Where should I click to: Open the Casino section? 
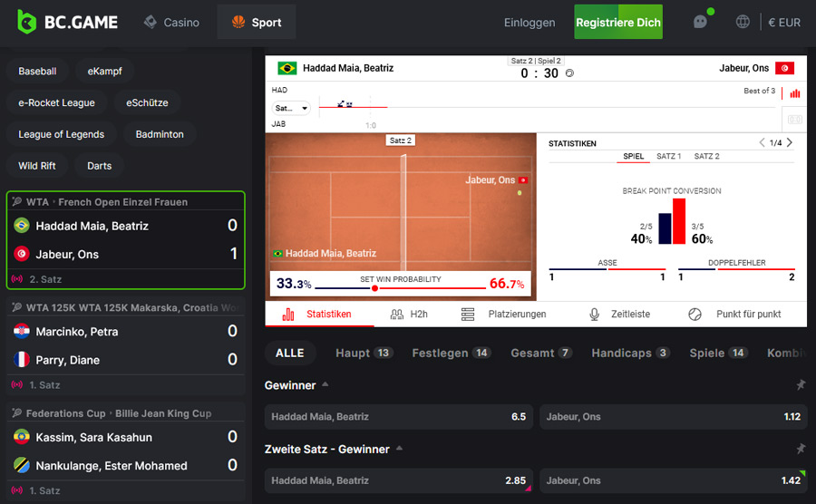[171, 23]
